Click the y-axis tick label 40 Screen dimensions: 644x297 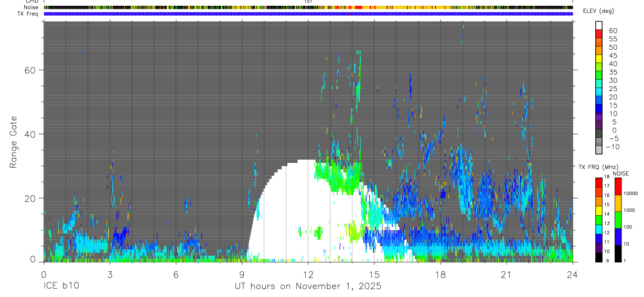click(x=31, y=134)
